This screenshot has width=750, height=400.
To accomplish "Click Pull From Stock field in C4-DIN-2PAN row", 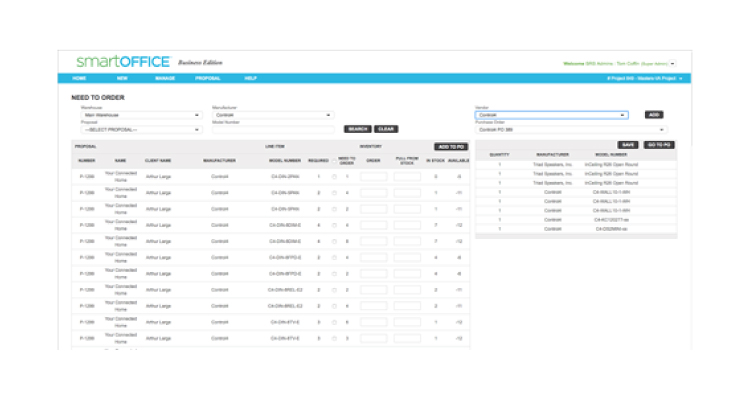I will pos(407,177).
